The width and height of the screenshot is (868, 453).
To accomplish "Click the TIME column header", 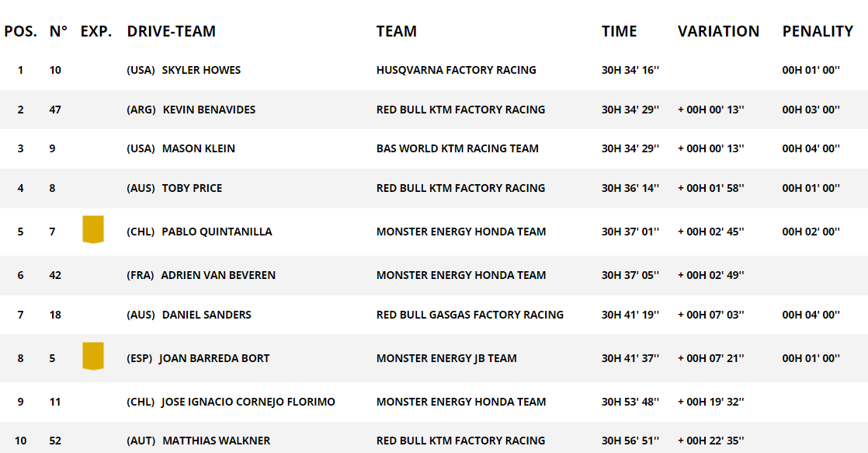I will coord(619,32).
